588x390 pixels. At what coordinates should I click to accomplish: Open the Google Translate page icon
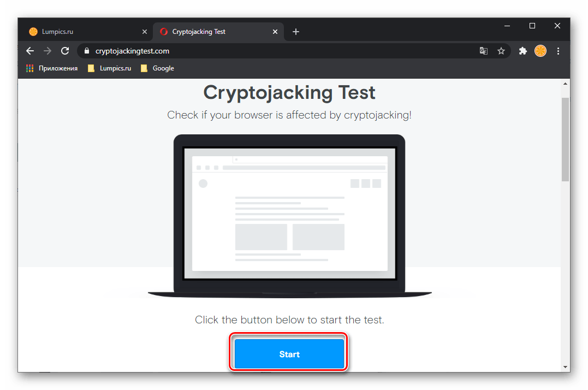[x=484, y=51]
